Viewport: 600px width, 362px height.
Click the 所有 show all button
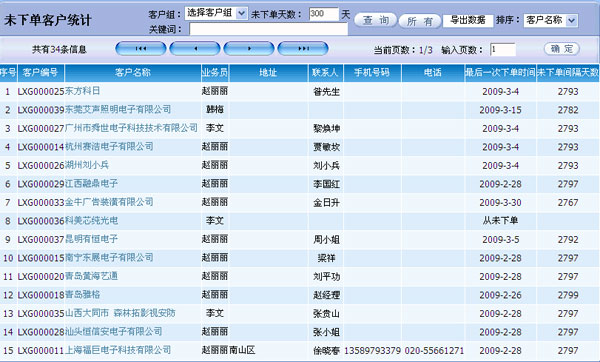(x=420, y=21)
